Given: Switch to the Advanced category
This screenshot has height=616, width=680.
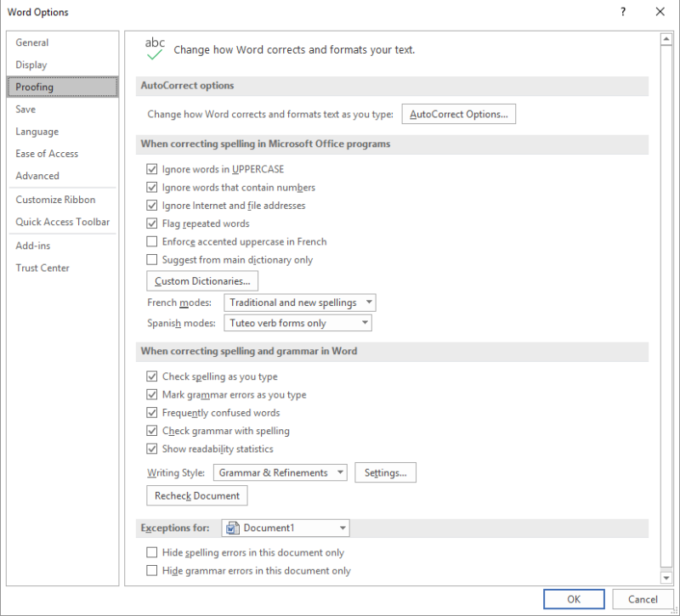Looking at the screenshot, I should [37, 176].
